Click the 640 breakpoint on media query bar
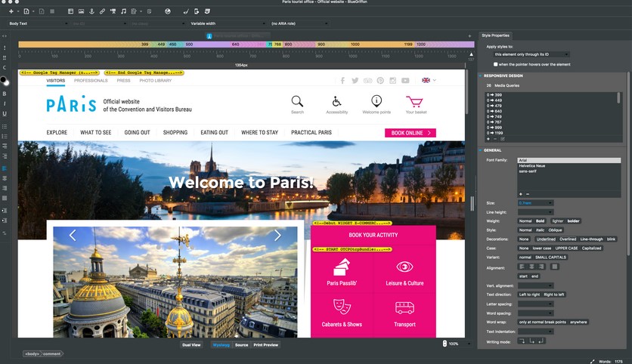The height and width of the screenshot is (364, 632). pos(235,45)
